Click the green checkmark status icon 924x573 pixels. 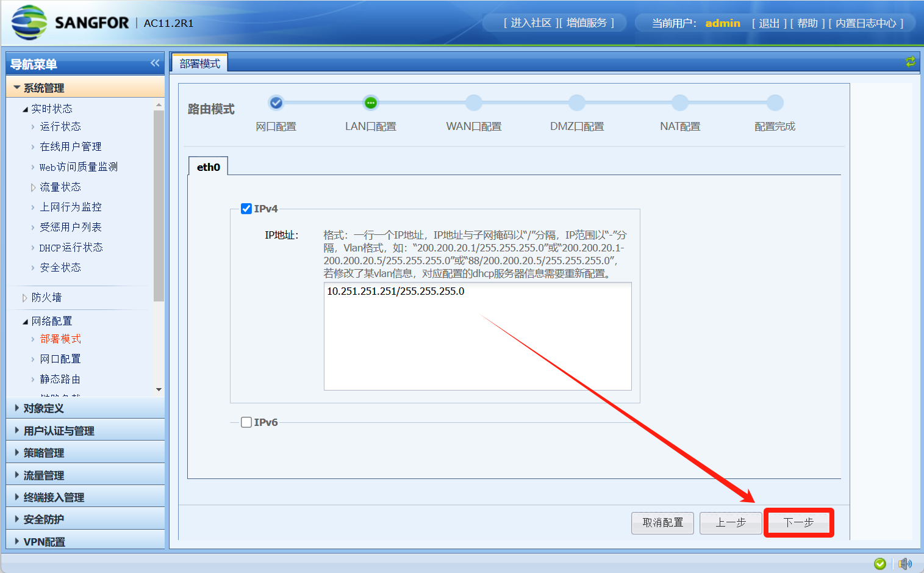879,563
